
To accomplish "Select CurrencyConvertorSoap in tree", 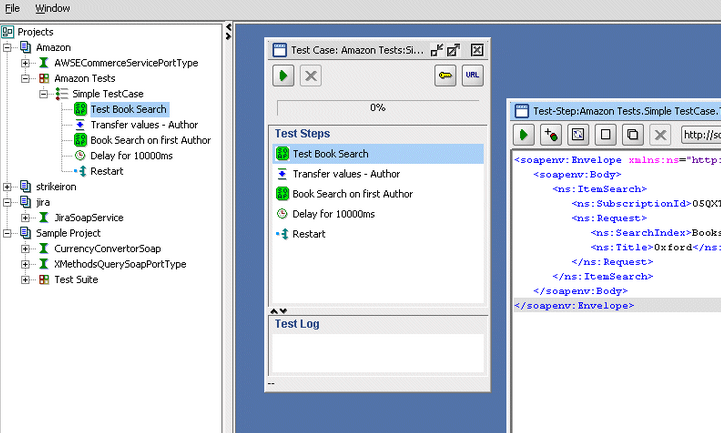I will 107,249.
